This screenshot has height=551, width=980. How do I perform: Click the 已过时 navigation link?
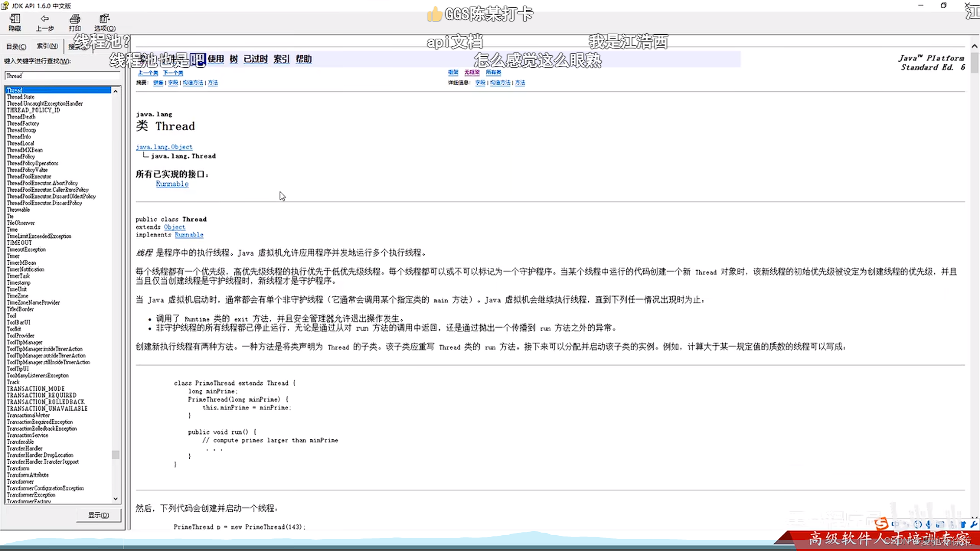[255, 59]
